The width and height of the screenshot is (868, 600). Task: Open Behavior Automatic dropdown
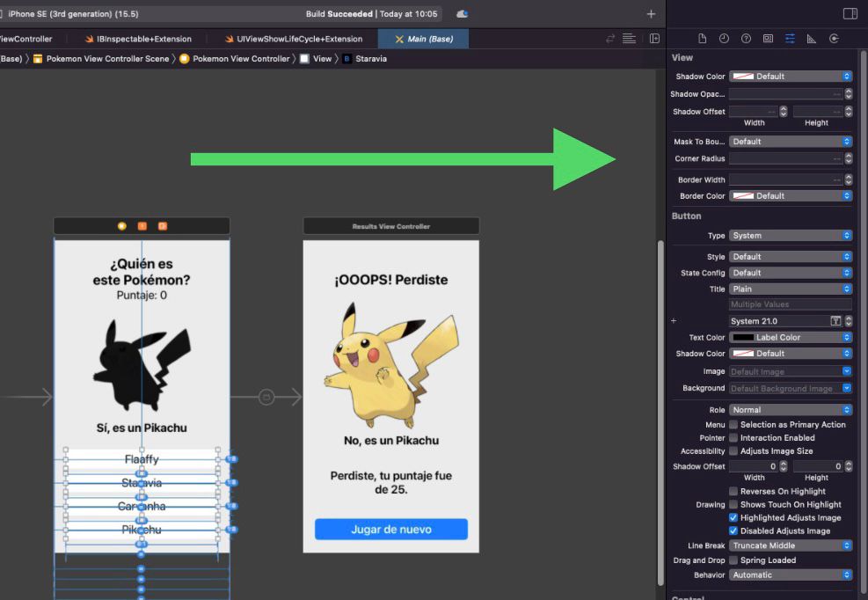tap(791, 575)
